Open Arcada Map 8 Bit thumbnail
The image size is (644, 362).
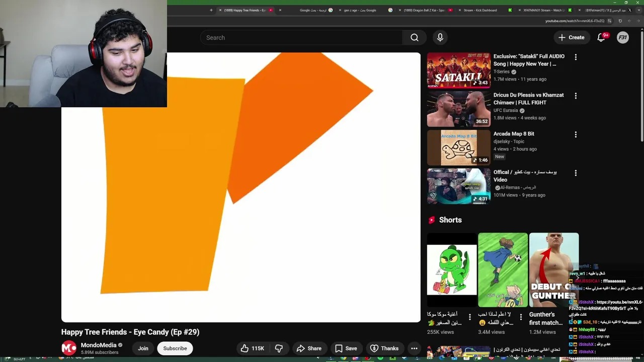[459, 148]
